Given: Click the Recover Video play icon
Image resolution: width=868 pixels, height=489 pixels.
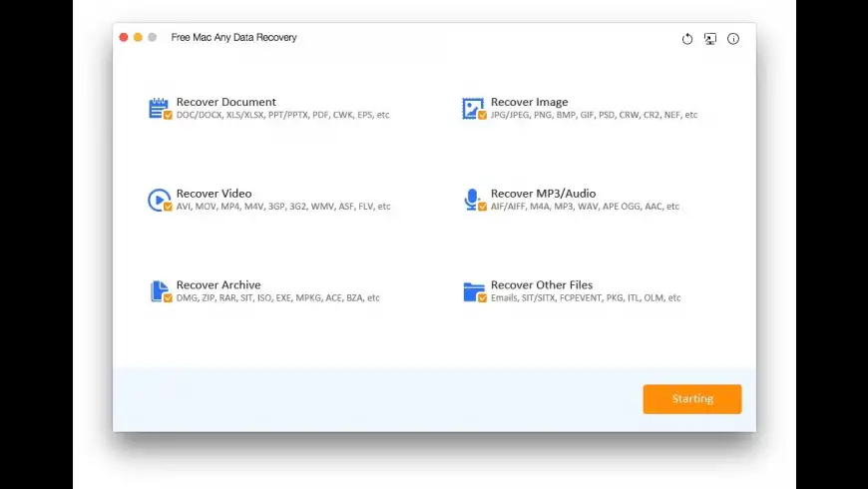Looking at the screenshot, I should (158, 198).
